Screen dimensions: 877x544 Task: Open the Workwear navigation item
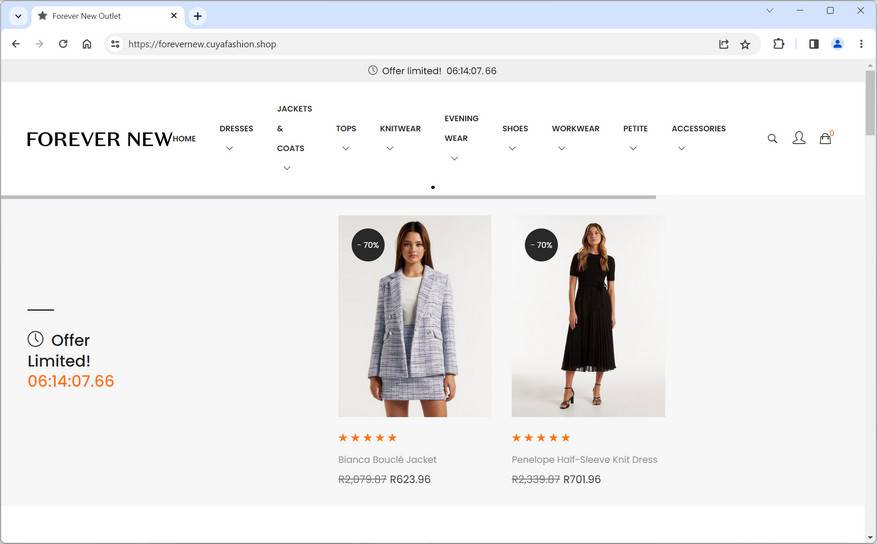[575, 129]
